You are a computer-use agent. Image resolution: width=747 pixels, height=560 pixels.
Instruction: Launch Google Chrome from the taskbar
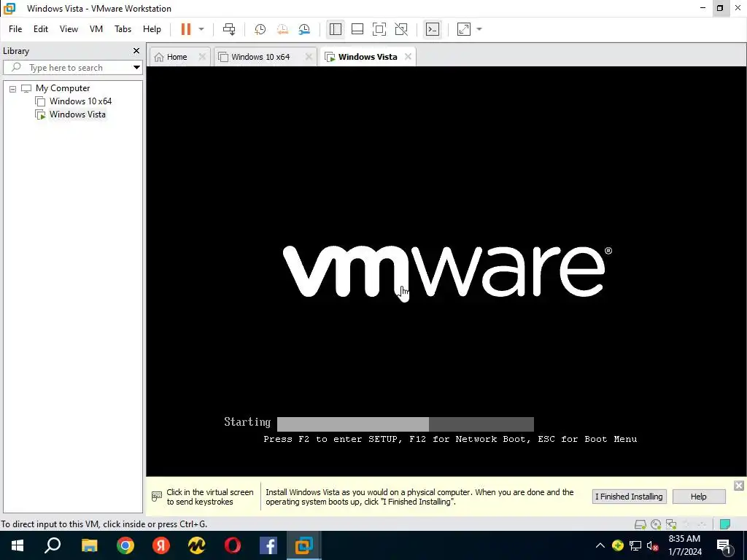125,545
